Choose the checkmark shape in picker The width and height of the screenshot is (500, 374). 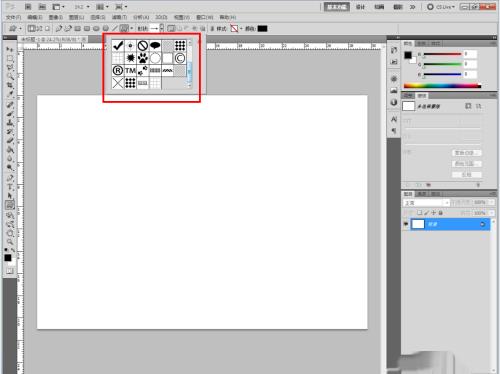[x=118, y=46]
